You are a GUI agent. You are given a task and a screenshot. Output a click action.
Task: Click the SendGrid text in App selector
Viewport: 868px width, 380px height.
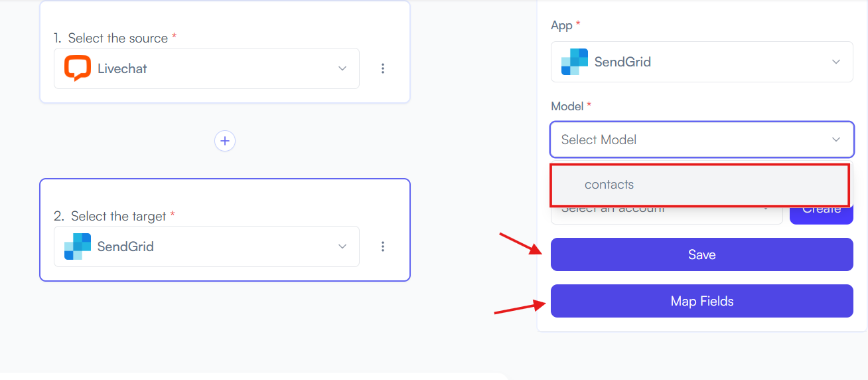pos(622,62)
